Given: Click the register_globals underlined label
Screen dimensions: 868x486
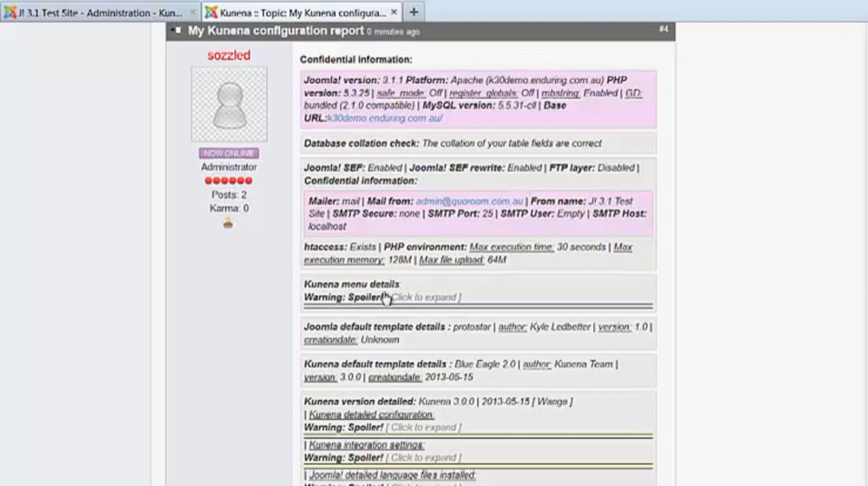Looking at the screenshot, I should pyautogui.click(x=484, y=93).
